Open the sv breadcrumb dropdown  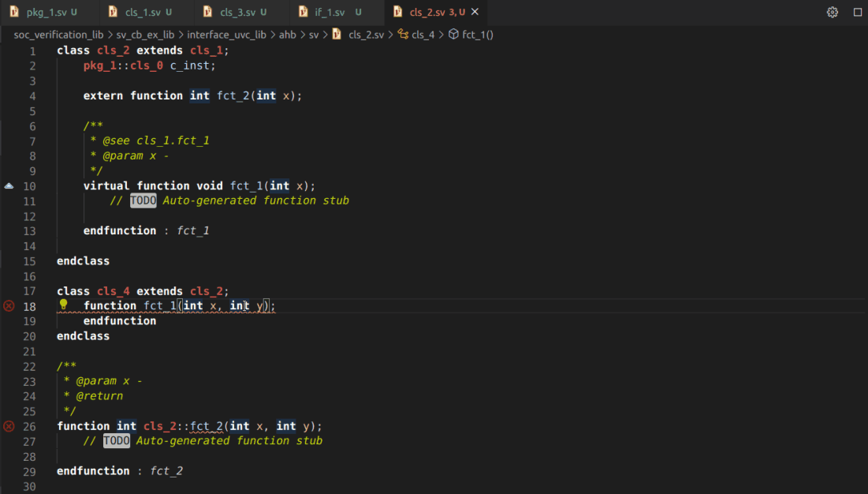[x=314, y=35]
